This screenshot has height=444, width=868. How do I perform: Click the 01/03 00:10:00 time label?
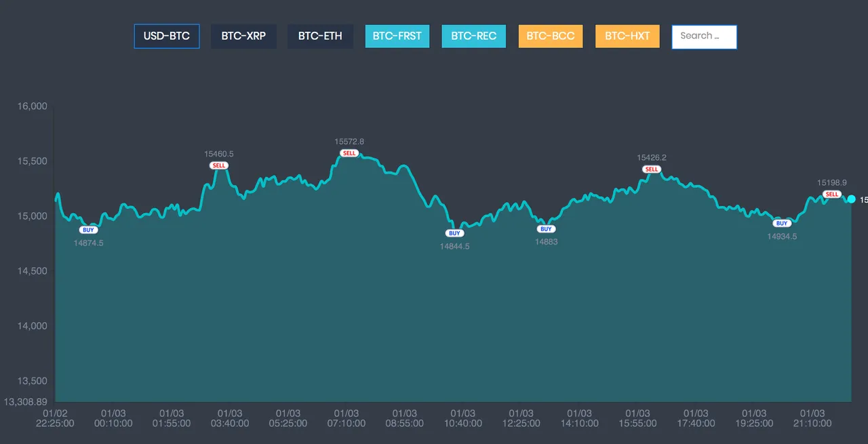point(114,418)
